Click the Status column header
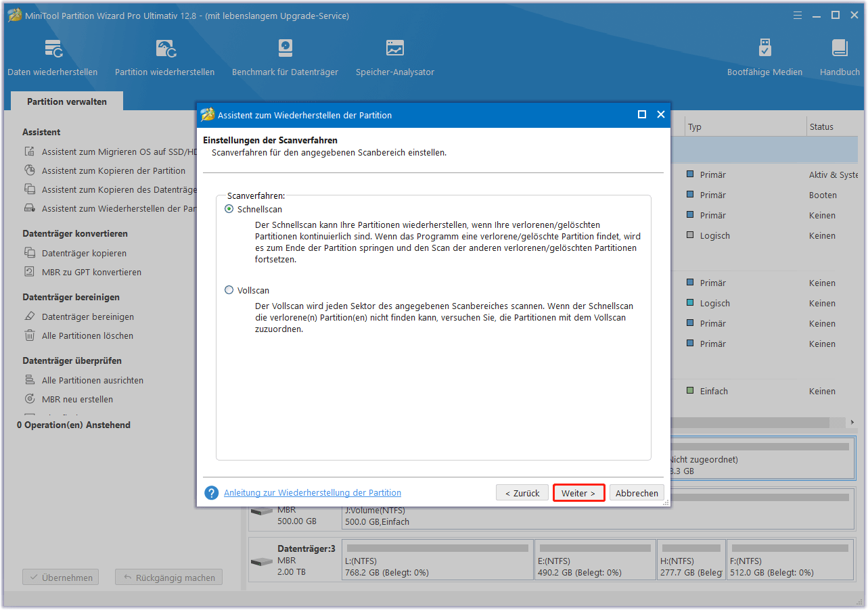Image resolution: width=868 pixels, height=610 pixels. click(833, 126)
